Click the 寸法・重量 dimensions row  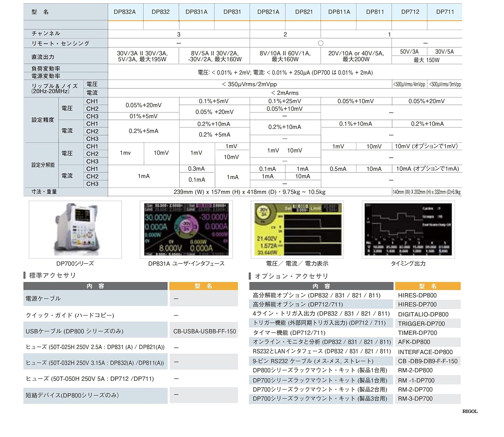[44, 191]
